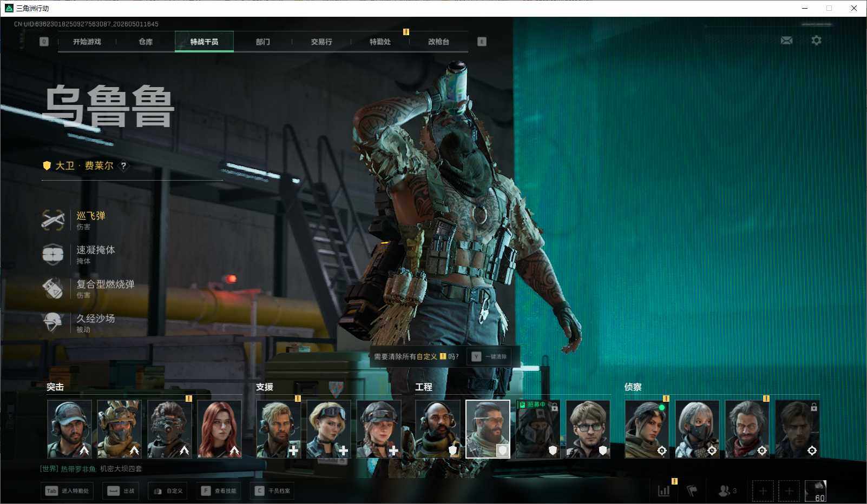Minimize the 三角洲行动 window

[x=805, y=8]
